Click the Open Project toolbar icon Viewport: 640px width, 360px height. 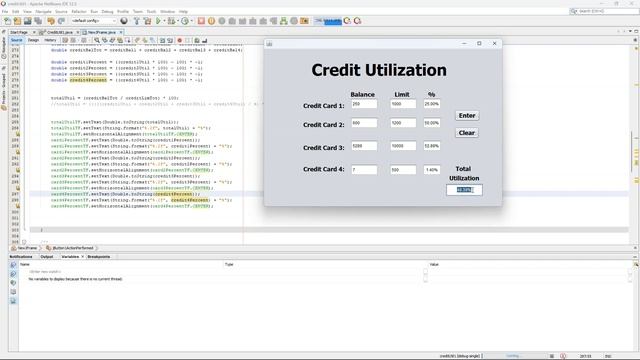(27, 21)
